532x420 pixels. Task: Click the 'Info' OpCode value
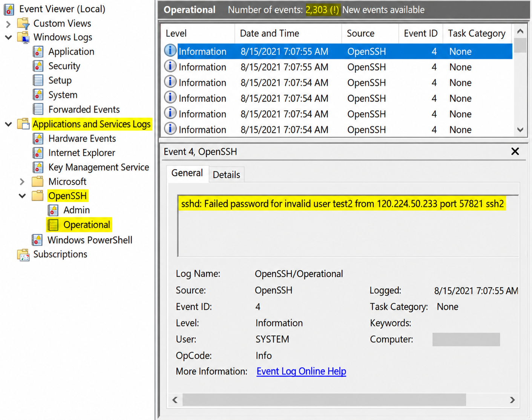click(x=264, y=356)
